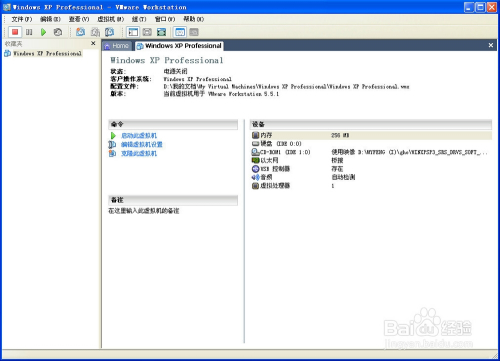Open the 文件(F) menu

(22, 19)
